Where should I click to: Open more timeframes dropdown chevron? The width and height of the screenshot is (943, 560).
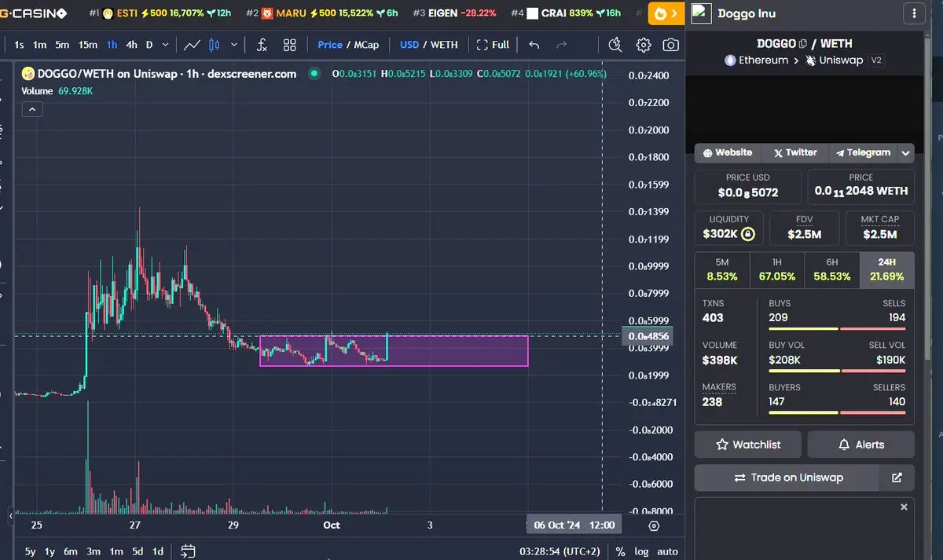[x=164, y=45]
